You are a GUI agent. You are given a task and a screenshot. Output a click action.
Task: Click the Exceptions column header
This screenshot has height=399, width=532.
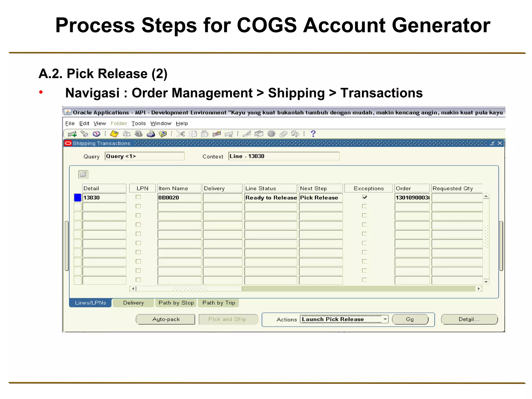click(369, 188)
